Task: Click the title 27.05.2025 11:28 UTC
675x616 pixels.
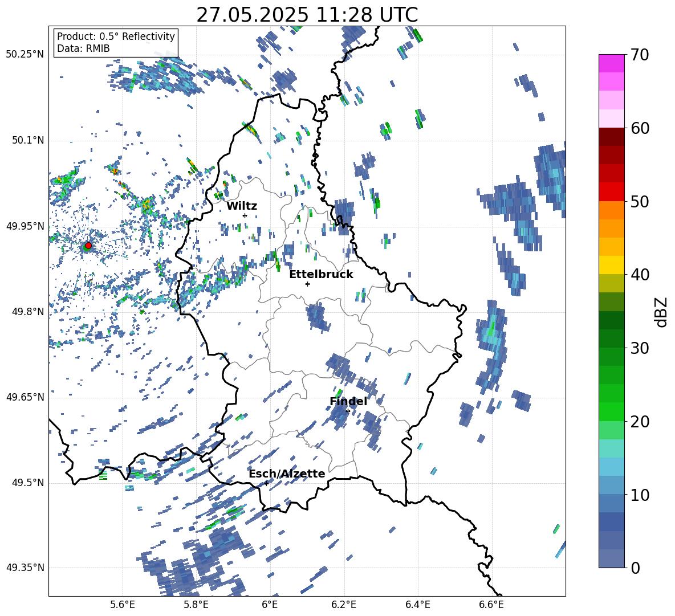Action: point(307,15)
